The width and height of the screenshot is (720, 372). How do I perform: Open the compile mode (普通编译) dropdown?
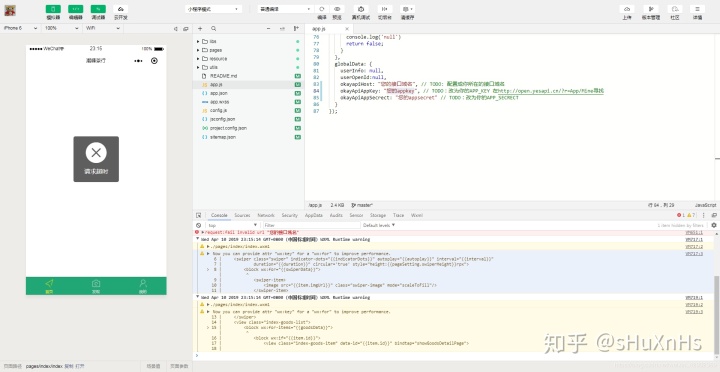(285, 9)
